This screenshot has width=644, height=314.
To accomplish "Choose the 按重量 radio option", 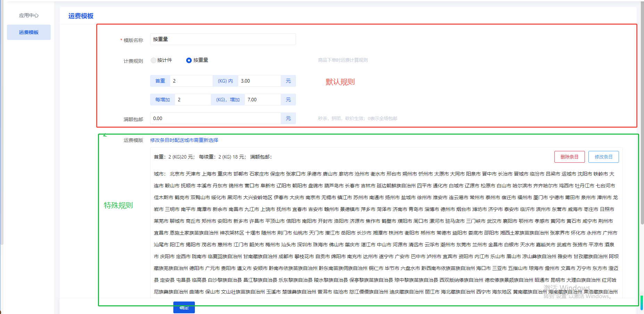I will tap(189, 60).
